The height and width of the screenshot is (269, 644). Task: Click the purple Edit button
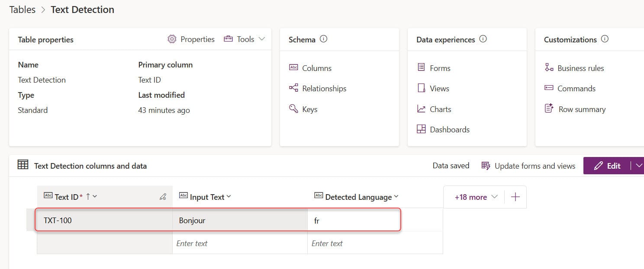point(607,166)
